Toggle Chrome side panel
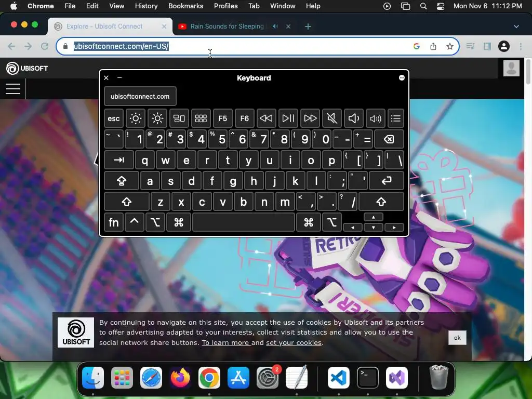The image size is (532, 399). (487, 46)
